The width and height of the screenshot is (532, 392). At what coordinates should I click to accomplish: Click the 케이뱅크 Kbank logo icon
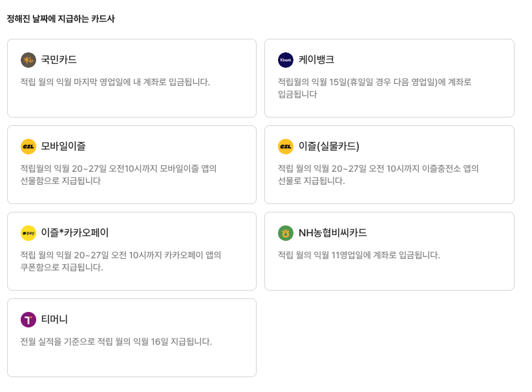tap(284, 61)
